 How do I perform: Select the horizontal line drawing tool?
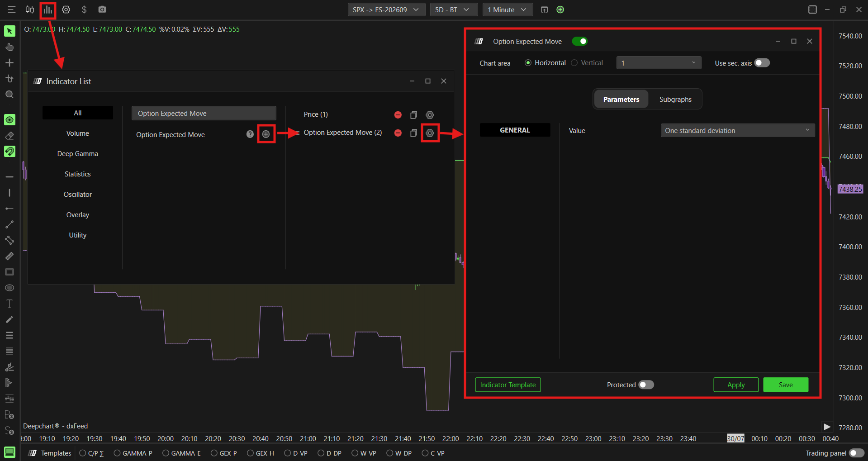[9, 176]
